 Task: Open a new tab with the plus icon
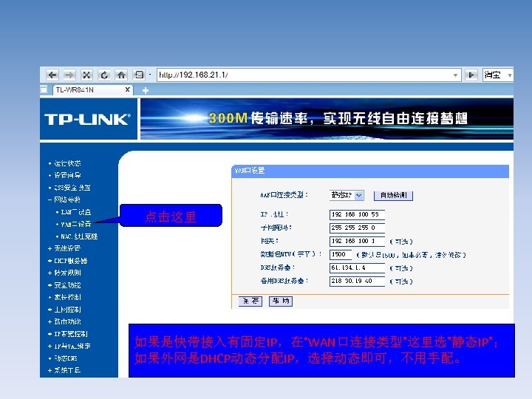(146, 90)
